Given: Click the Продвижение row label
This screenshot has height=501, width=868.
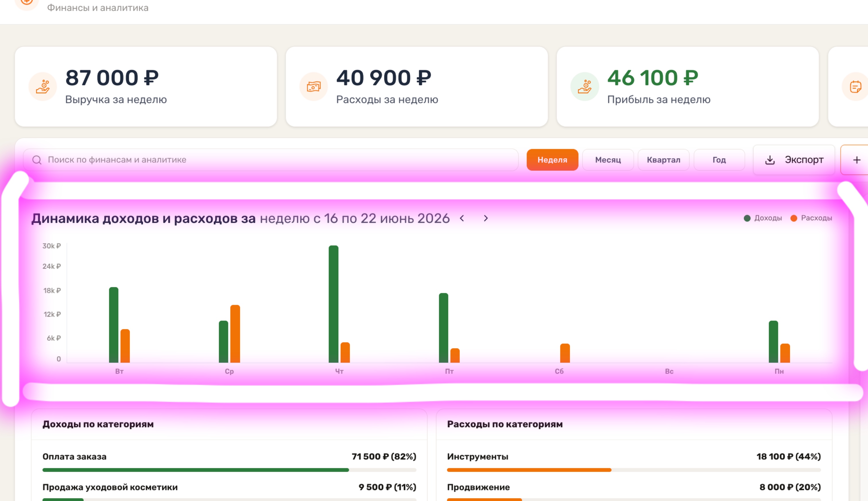Looking at the screenshot, I should coord(478,487).
